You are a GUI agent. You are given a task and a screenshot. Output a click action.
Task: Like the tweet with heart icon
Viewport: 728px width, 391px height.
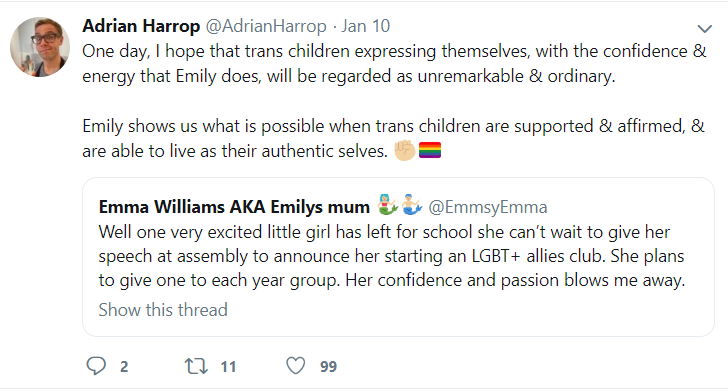pyautogui.click(x=295, y=366)
